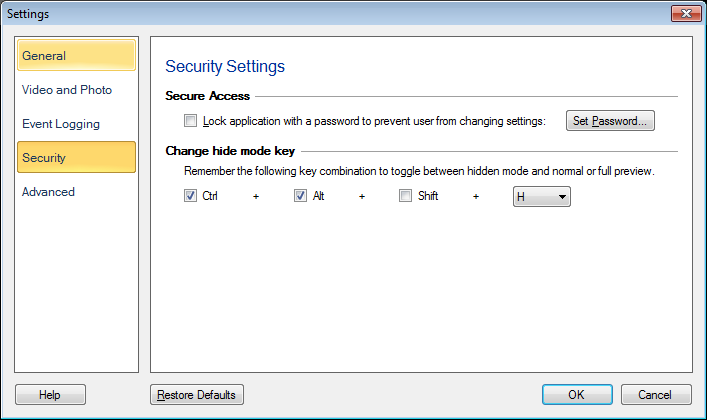Uncheck the Ctrl key checkbox

coord(191,197)
